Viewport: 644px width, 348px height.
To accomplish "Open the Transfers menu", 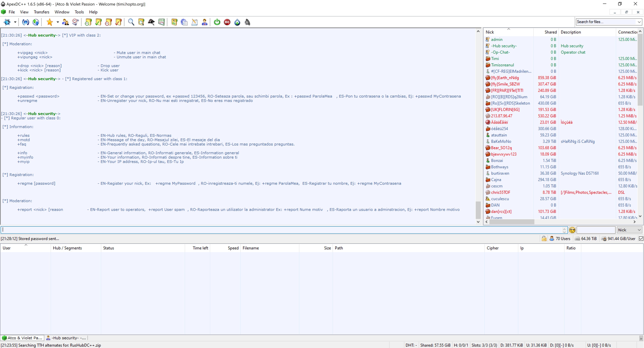I will (x=42, y=12).
